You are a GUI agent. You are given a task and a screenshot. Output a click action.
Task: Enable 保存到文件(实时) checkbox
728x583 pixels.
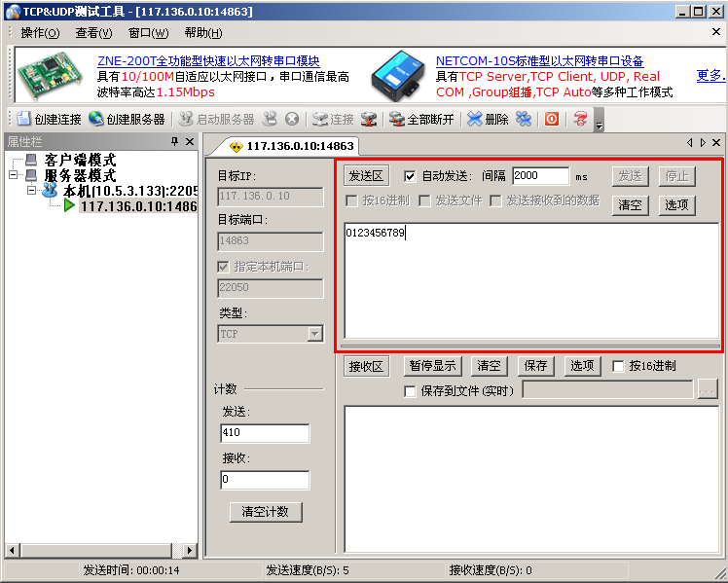pyautogui.click(x=410, y=391)
